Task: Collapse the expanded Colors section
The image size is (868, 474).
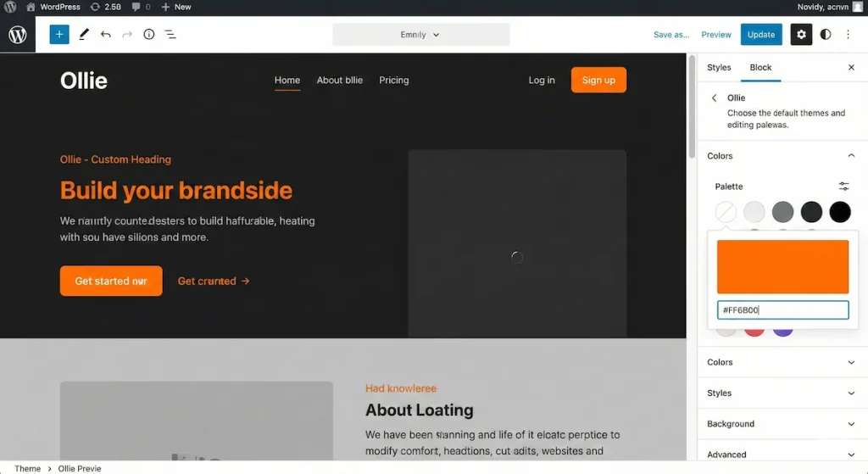Action: pyautogui.click(x=851, y=156)
